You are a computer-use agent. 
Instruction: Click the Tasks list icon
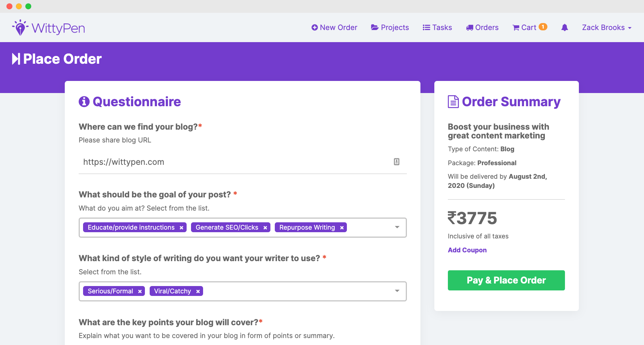click(426, 27)
